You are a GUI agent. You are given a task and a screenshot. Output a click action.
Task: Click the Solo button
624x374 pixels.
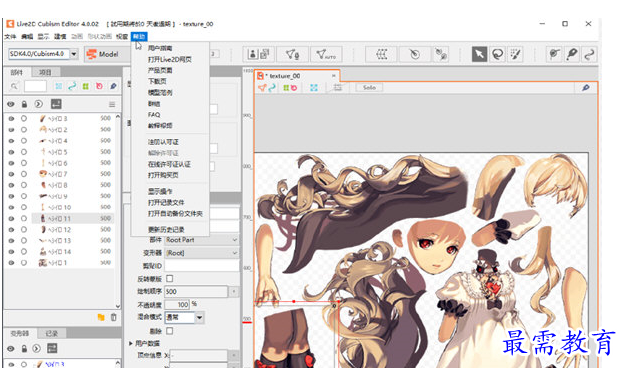369,88
